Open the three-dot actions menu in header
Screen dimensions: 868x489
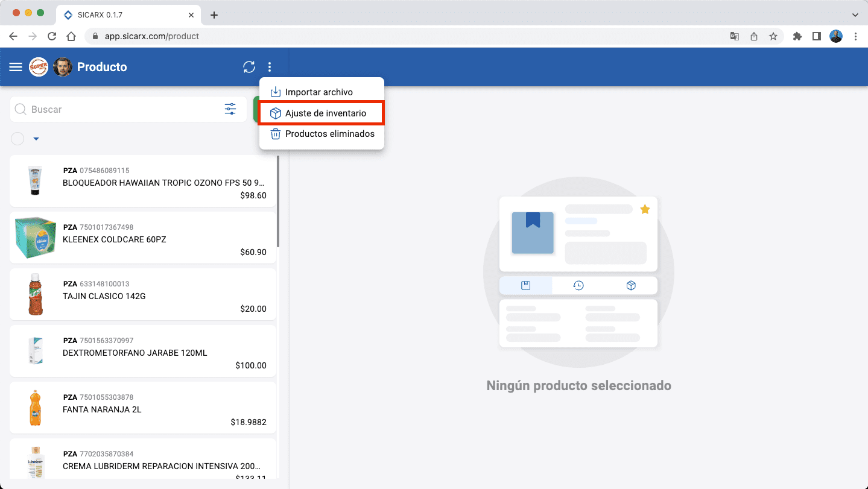point(270,67)
